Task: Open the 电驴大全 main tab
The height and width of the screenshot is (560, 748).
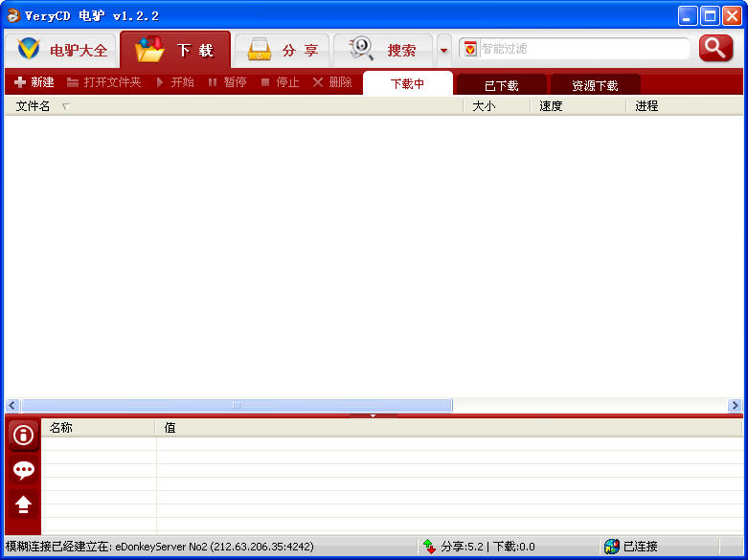Action: (x=60, y=50)
